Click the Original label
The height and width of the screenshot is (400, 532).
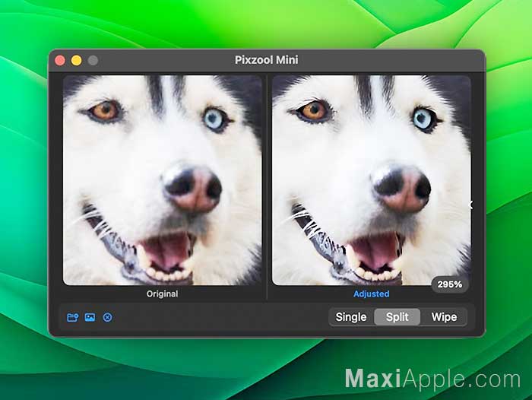162,294
